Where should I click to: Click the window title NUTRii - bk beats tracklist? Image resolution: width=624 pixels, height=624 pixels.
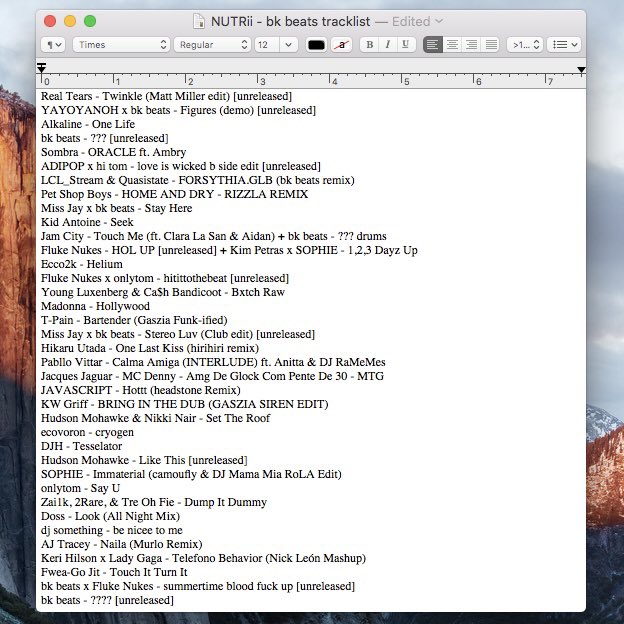point(291,21)
